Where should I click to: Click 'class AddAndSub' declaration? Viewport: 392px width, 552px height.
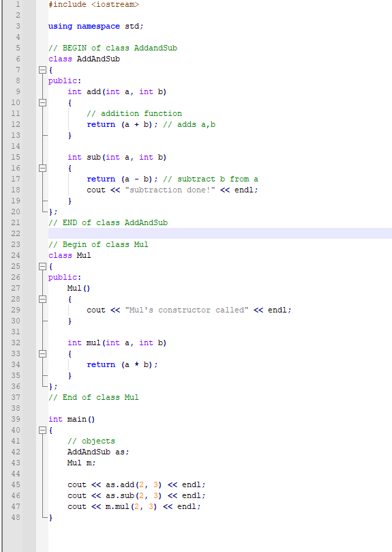84,59
